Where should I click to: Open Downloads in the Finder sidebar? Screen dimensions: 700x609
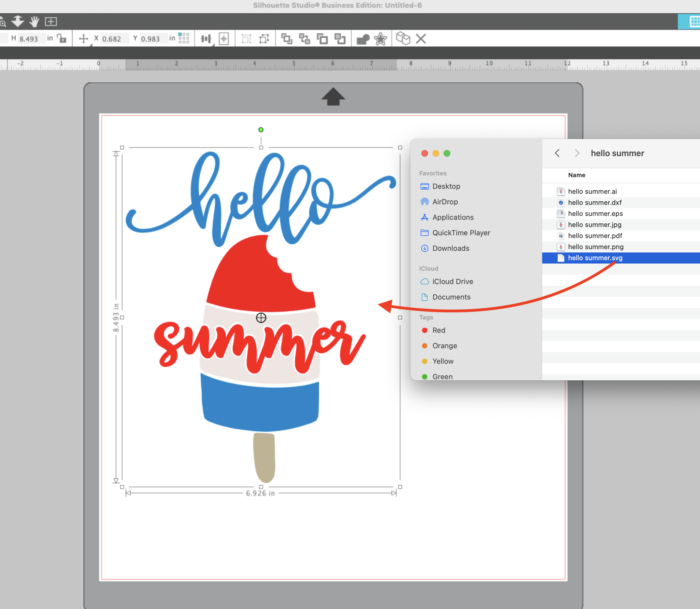click(451, 248)
